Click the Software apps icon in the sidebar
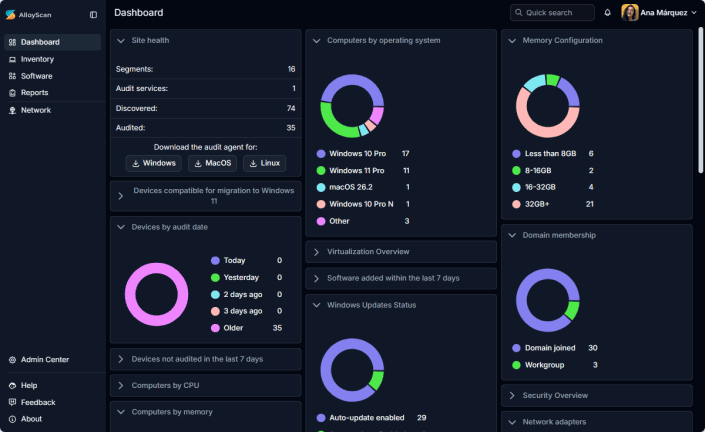Viewport: 705px width, 432px height. point(13,76)
